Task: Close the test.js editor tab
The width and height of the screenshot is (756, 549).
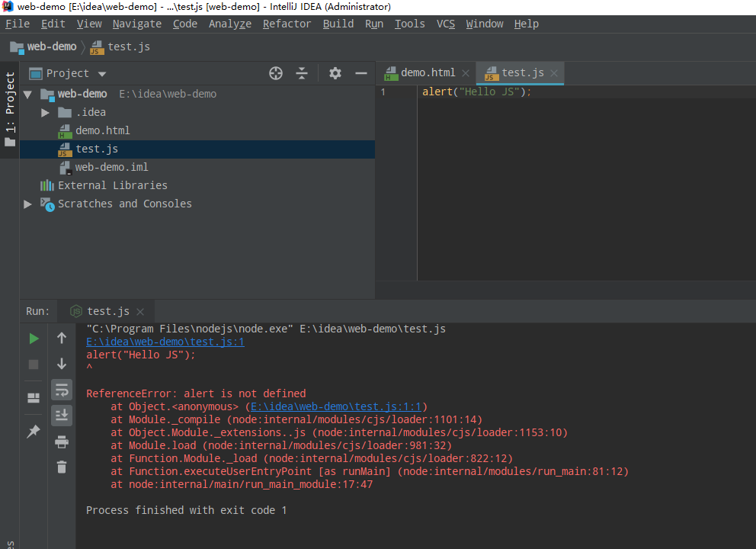Action: tap(555, 73)
